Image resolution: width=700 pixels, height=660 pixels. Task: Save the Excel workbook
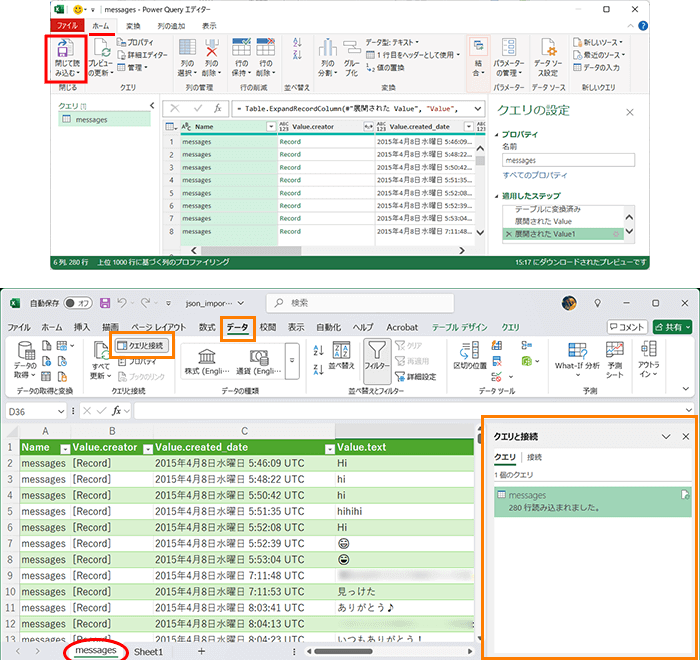pyautogui.click(x=105, y=303)
